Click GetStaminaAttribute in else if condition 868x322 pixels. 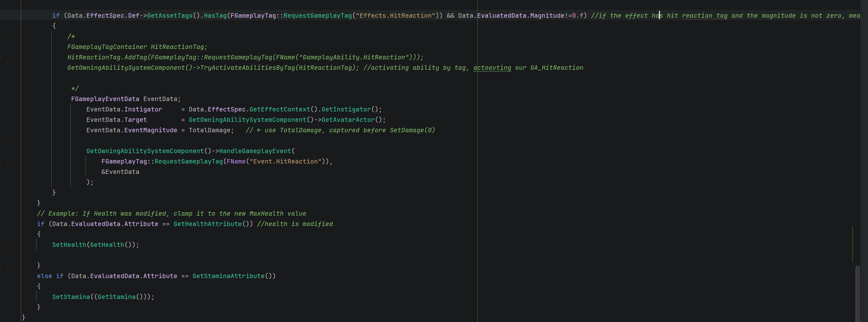[x=228, y=277]
